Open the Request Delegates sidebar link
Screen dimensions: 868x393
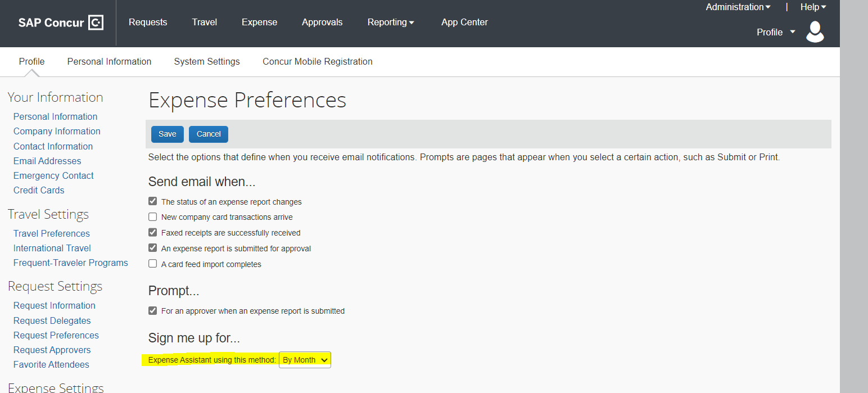coord(52,320)
